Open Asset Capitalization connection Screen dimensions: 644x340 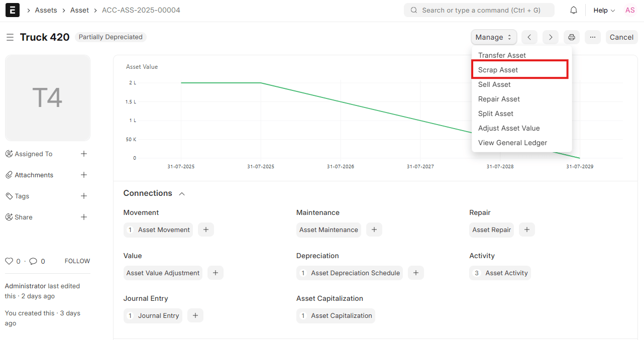point(336,315)
